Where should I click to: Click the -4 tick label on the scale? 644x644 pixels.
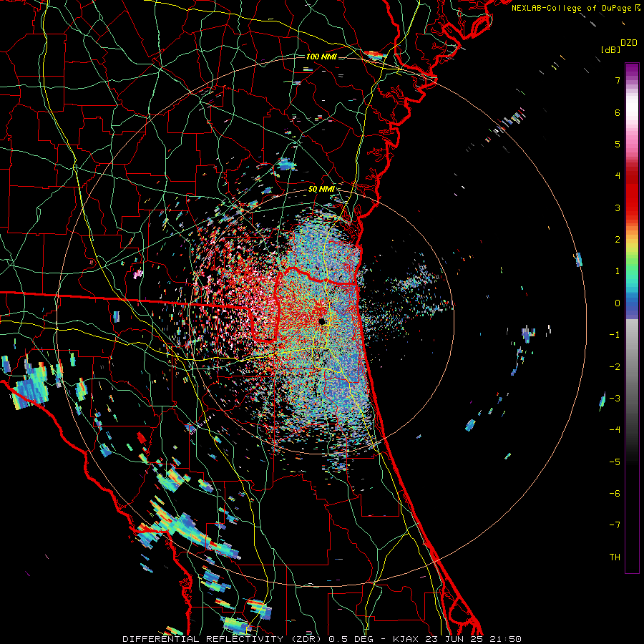pyautogui.click(x=615, y=430)
